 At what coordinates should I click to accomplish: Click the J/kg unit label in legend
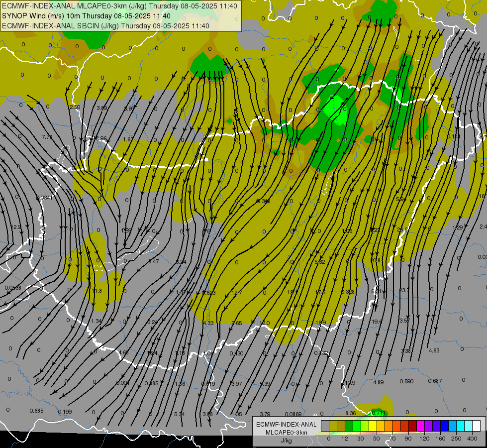tap(286, 441)
